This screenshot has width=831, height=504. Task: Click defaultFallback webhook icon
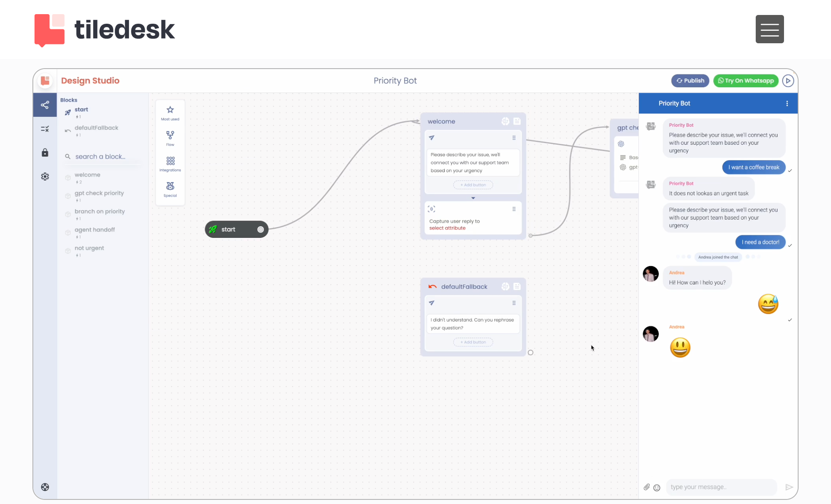(x=505, y=286)
